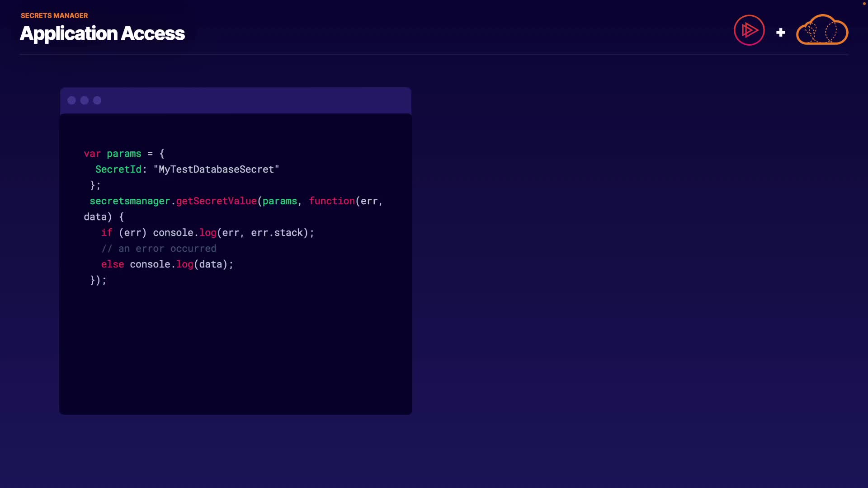
Task: Click the getSecretValue method name
Action: pyautogui.click(x=216, y=201)
